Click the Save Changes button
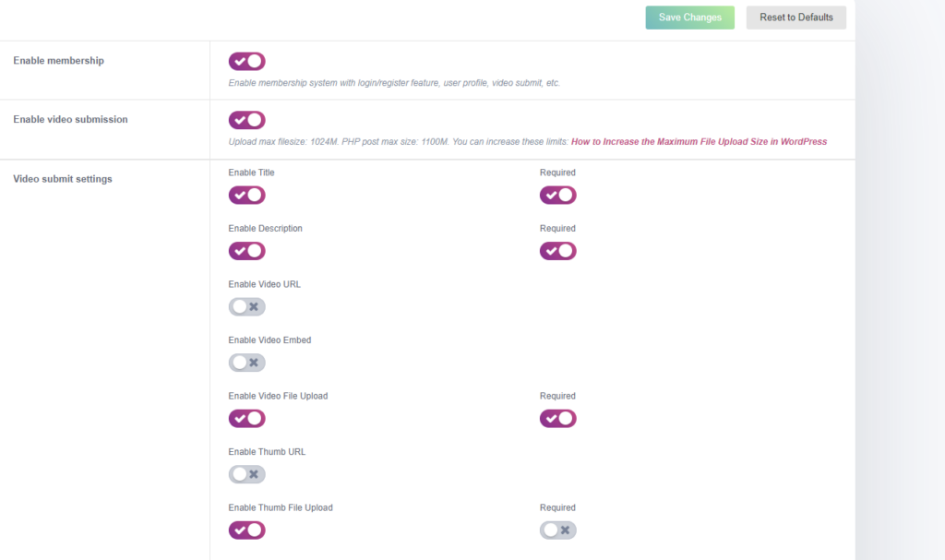945x560 pixels. point(689,18)
